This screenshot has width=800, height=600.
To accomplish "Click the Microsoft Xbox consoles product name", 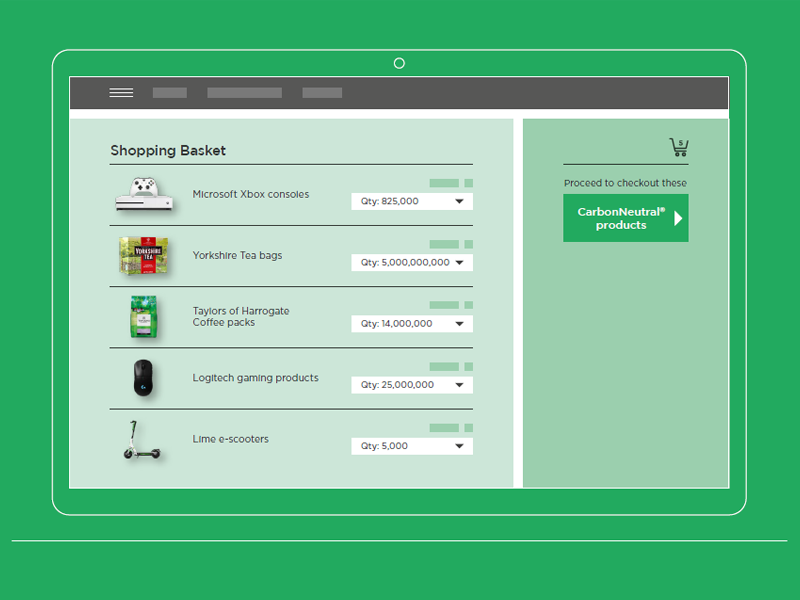I will tap(251, 195).
